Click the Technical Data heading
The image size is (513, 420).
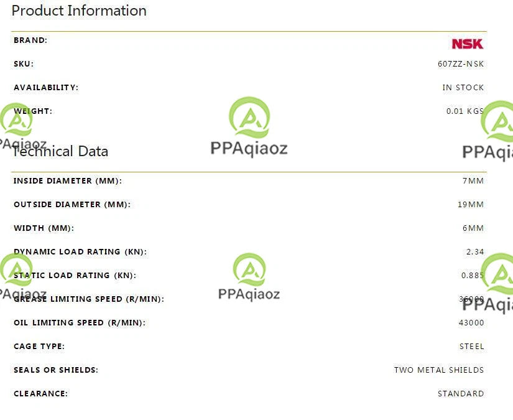tap(60, 151)
